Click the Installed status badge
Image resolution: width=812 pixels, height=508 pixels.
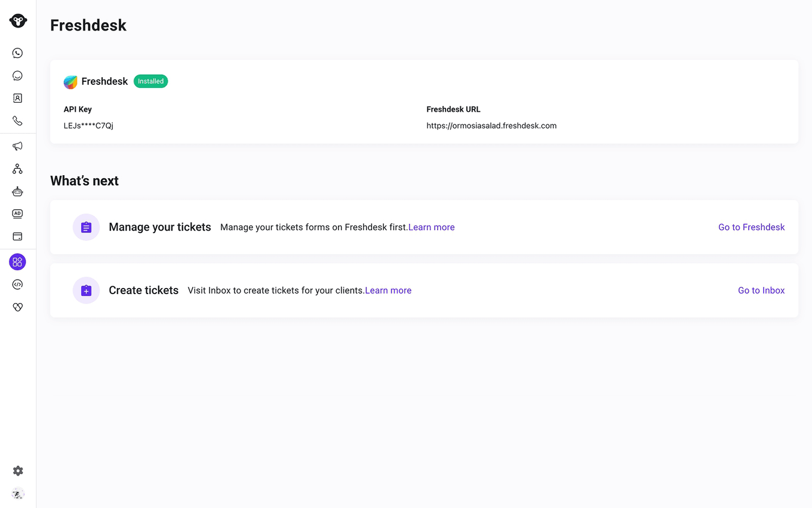coord(150,81)
